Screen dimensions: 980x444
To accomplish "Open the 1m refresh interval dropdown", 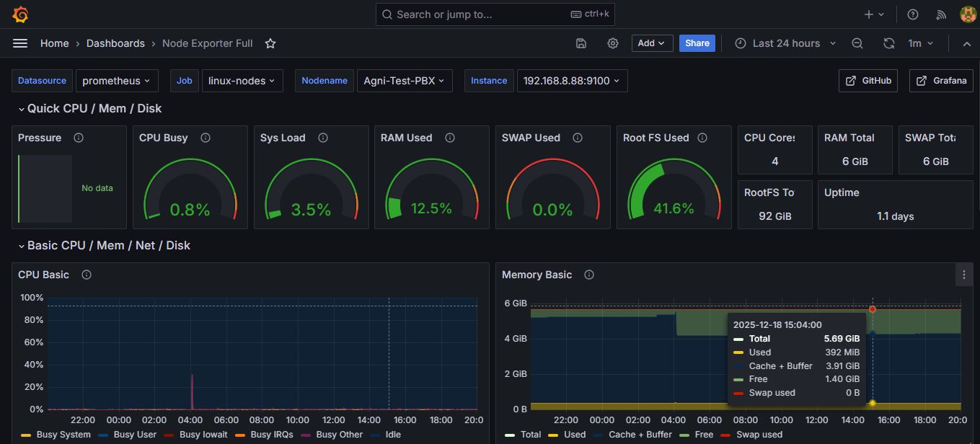I will (x=921, y=43).
